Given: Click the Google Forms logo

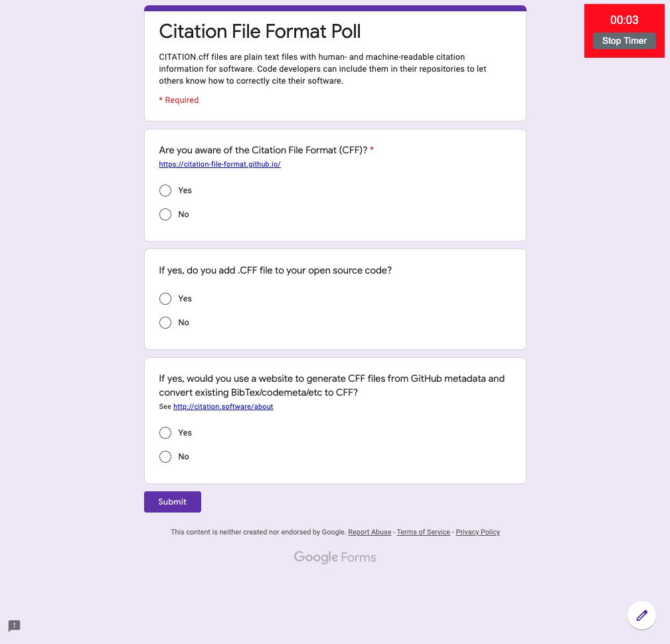Looking at the screenshot, I should 335,557.
